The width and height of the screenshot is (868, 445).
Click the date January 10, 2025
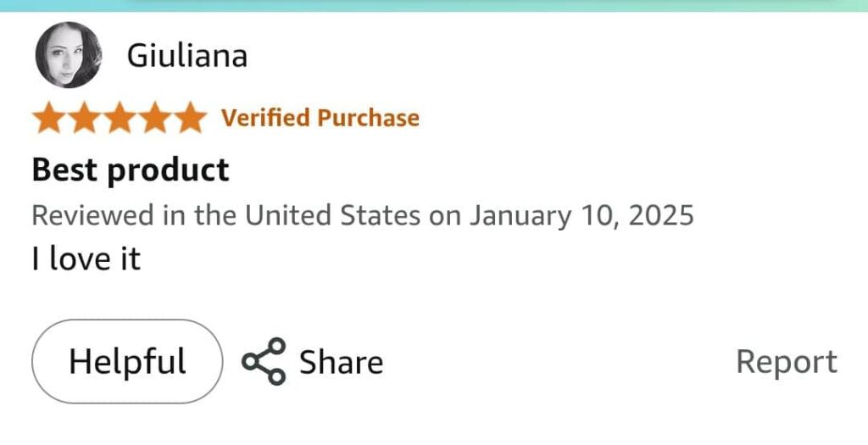[x=581, y=215]
